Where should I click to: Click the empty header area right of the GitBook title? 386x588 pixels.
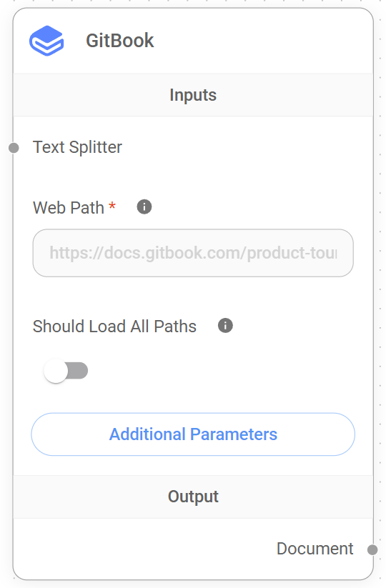coord(262,41)
